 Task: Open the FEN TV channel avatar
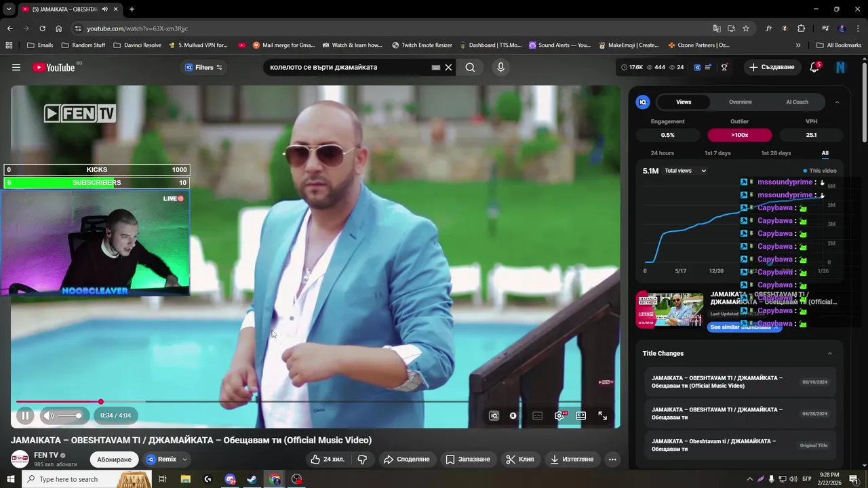[x=20, y=459]
